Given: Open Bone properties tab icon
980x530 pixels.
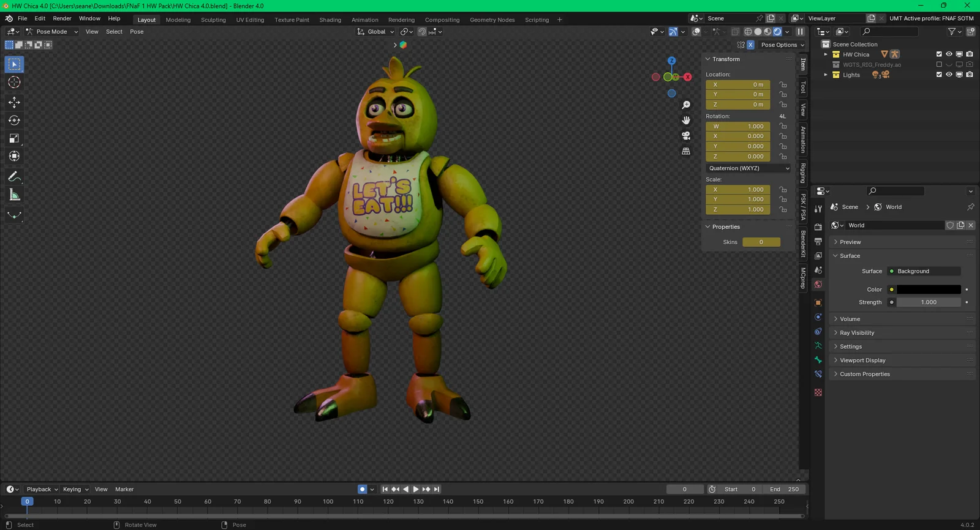Looking at the screenshot, I should coord(818,360).
